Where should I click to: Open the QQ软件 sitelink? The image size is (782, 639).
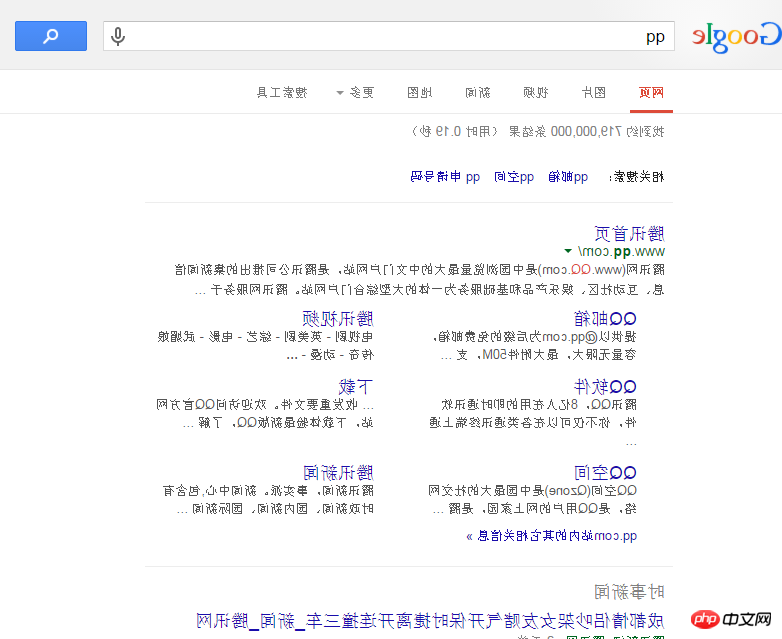click(605, 386)
